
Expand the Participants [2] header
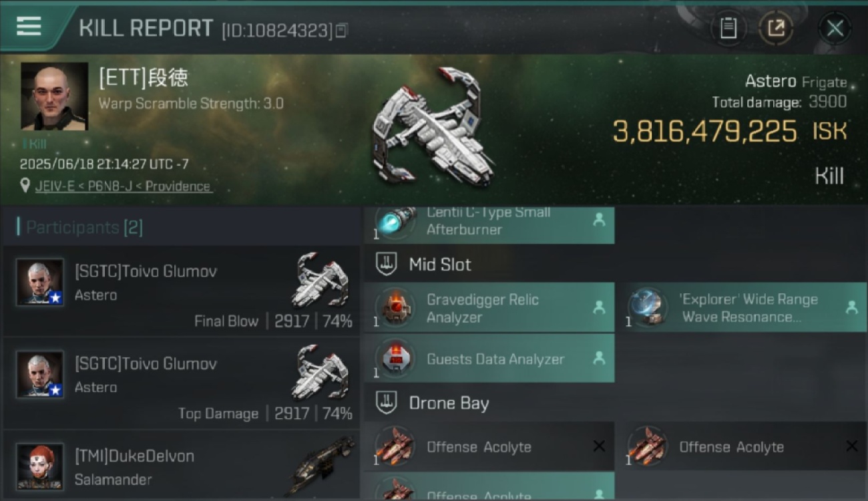(84, 228)
